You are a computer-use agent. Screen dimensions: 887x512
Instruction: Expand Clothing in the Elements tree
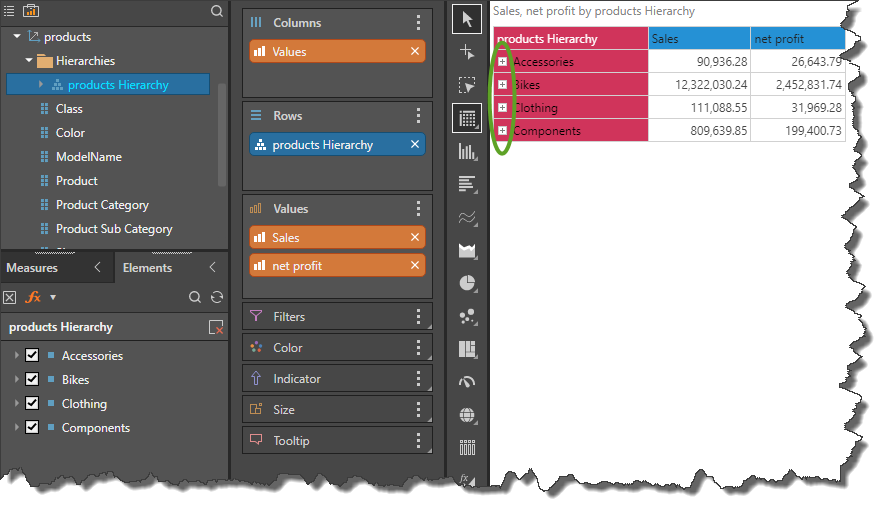(17, 404)
